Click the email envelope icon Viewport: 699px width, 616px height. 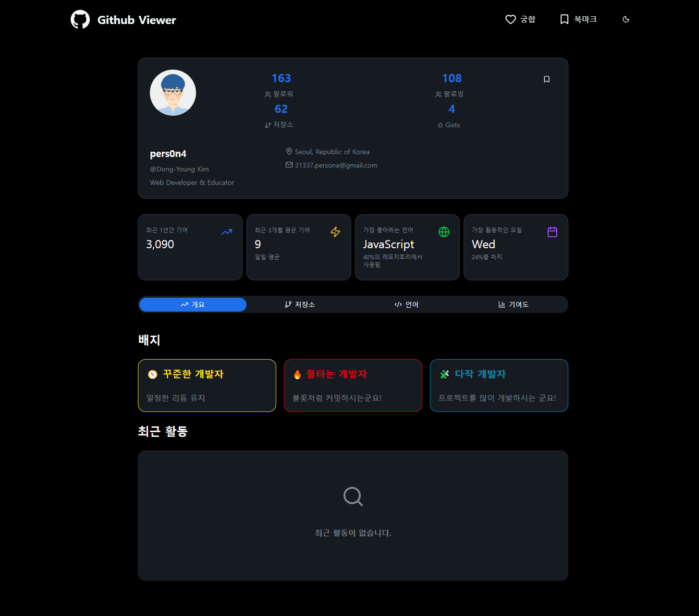point(288,165)
